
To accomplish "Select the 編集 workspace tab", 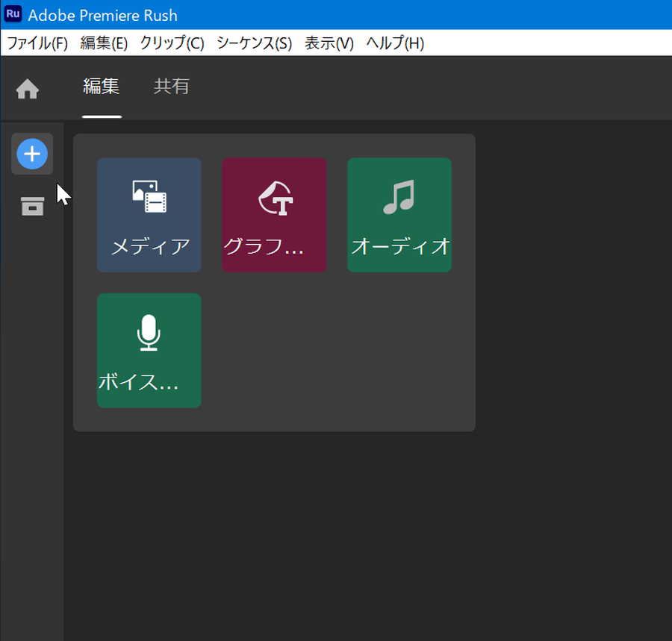I will (101, 87).
